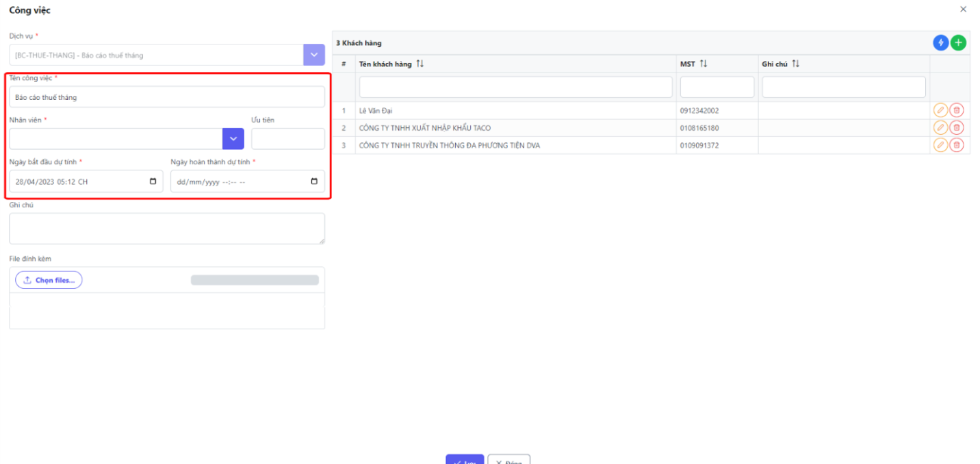This screenshot has height=464, width=980.
Task: Edit the Lê Văn Đại customer row
Action: (x=940, y=110)
